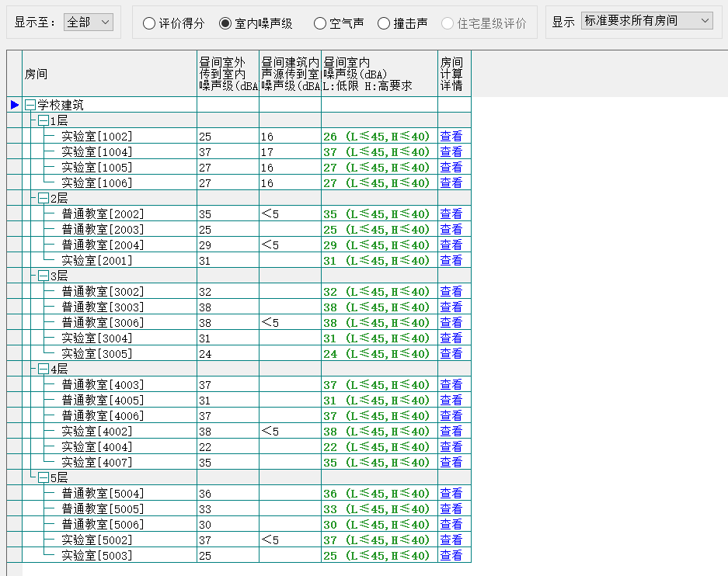The height and width of the screenshot is (576, 728).
Task: Collapse the 2层 floor node
Action: tap(44, 198)
